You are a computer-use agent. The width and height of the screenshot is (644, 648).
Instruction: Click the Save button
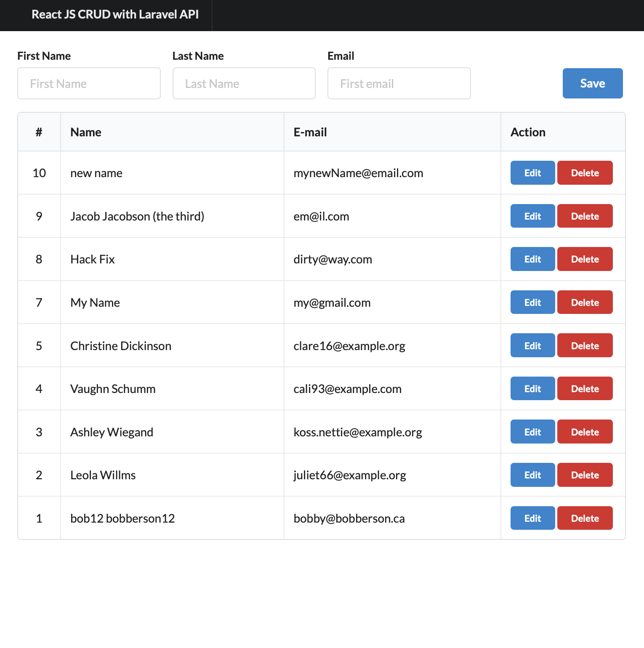click(592, 83)
